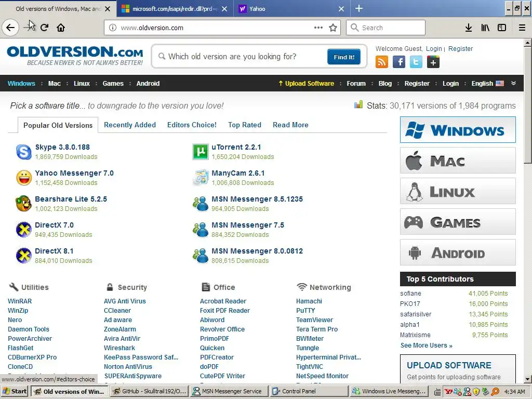This screenshot has height=399, width=532.
Task: Open the downloads arrow in toolbar
Action: pyautogui.click(x=469, y=28)
